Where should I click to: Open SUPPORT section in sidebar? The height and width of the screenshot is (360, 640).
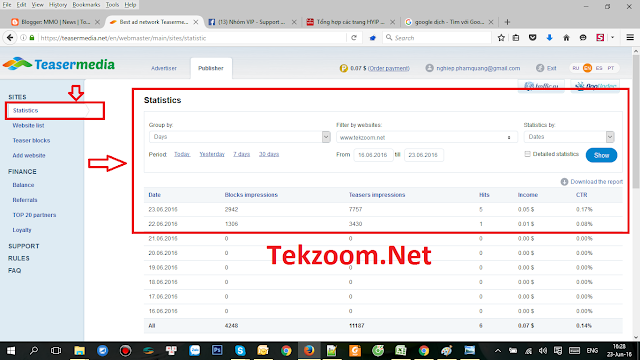pos(24,246)
